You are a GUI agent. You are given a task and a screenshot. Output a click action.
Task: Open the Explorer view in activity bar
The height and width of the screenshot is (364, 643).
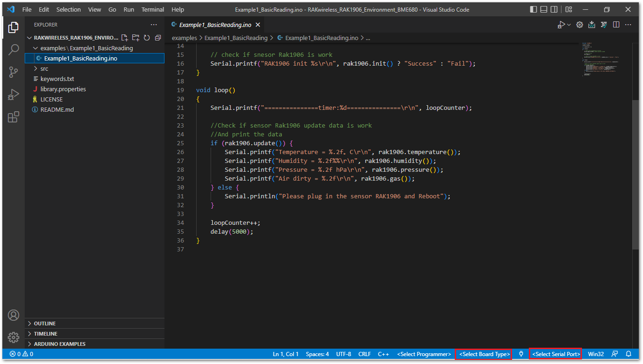tap(14, 27)
